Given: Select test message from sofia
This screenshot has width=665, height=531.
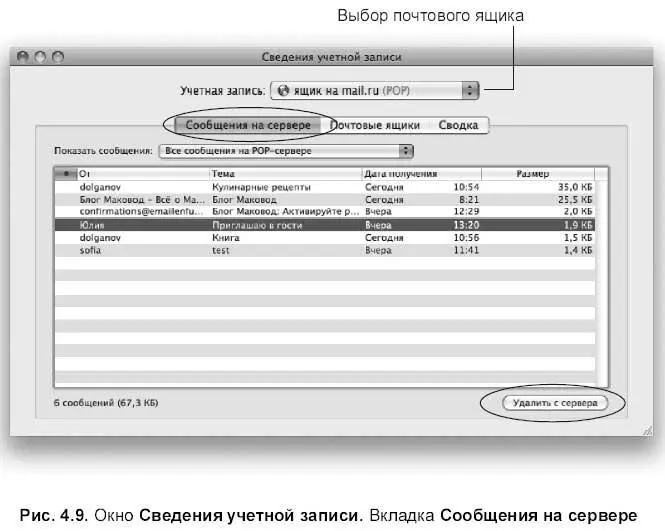Looking at the screenshot, I should tap(325, 250).
